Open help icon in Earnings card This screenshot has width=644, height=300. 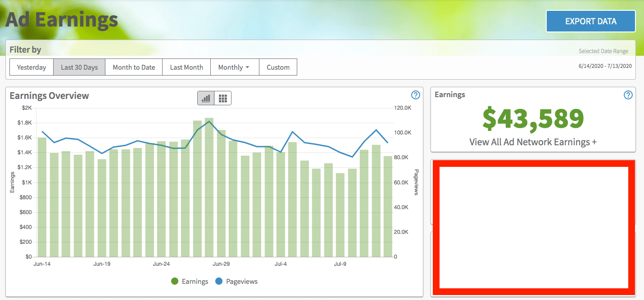[628, 95]
